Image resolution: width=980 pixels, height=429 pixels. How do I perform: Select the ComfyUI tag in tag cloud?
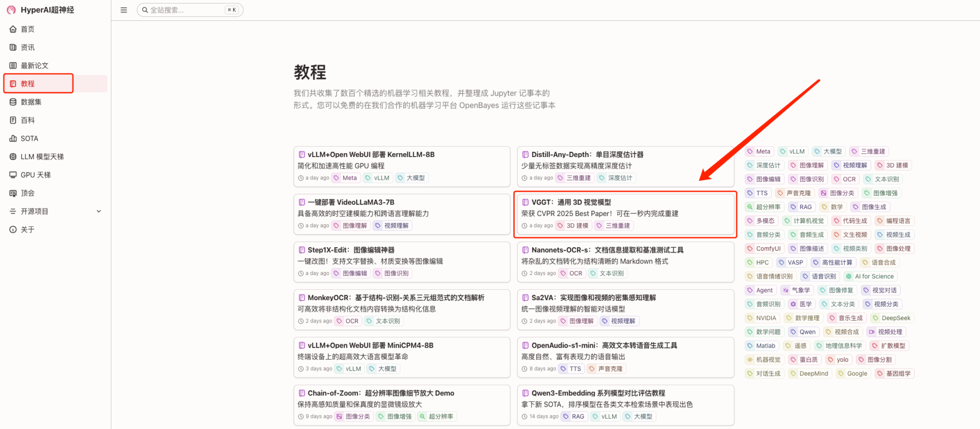(768, 249)
